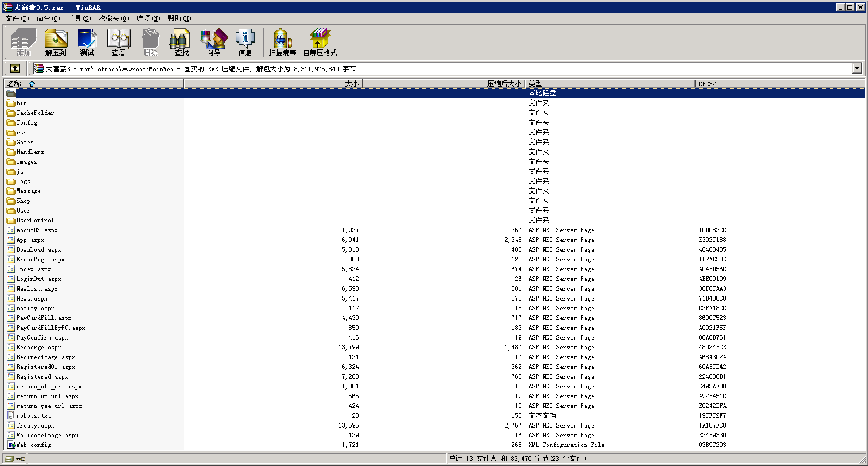Image resolution: width=868 pixels, height=466 pixels.
Task: Expand the archive path dropdown arrow
Action: pyautogui.click(x=857, y=68)
